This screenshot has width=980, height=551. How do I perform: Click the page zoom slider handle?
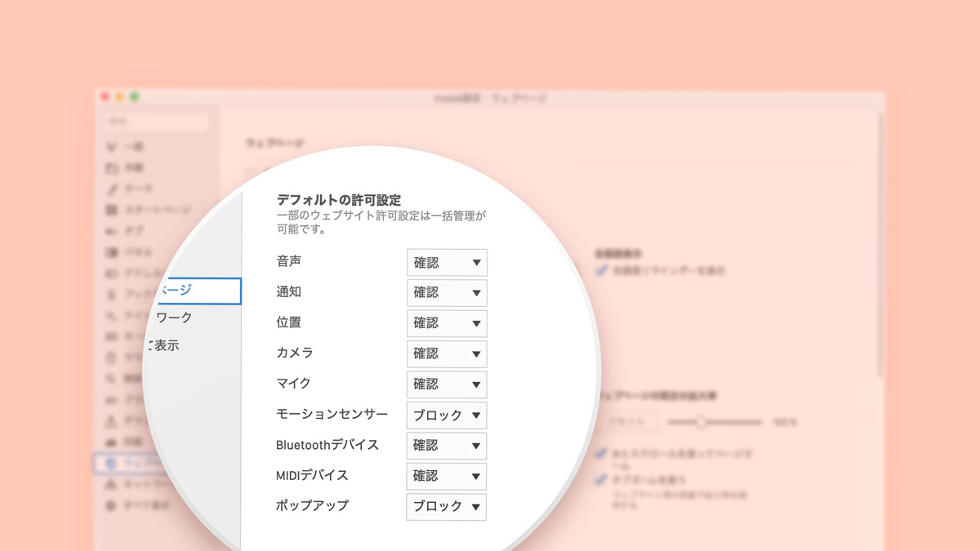point(700,422)
